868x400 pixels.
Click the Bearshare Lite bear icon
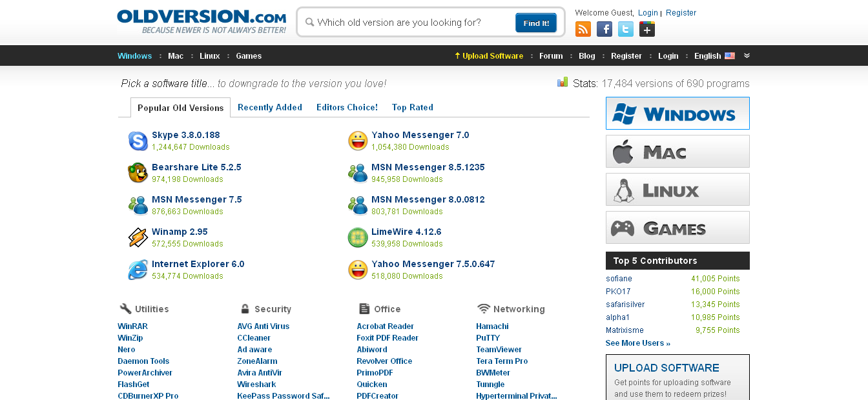pyautogui.click(x=138, y=173)
